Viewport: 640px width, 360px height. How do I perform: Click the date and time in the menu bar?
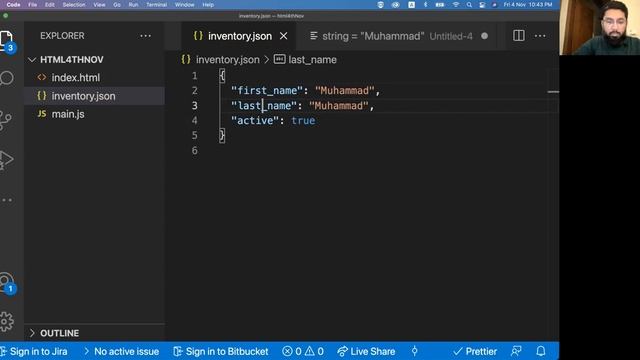pyautogui.click(x=528, y=4)
